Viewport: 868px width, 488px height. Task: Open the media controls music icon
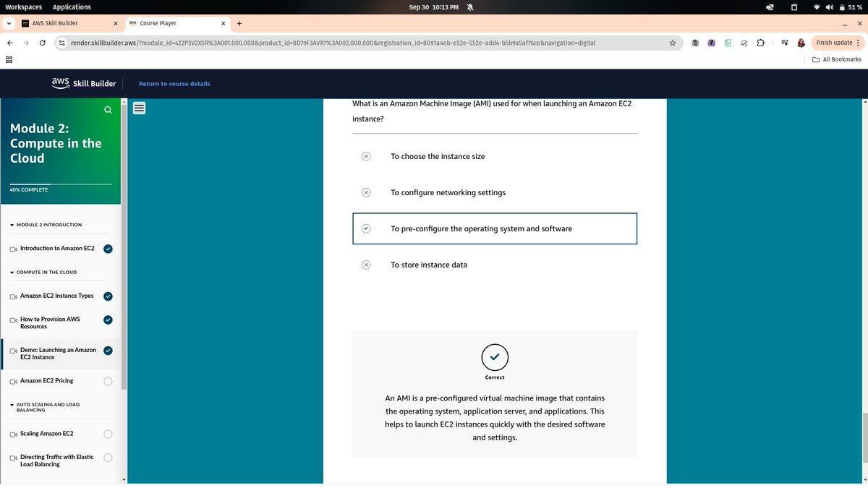tap(785, 43)
